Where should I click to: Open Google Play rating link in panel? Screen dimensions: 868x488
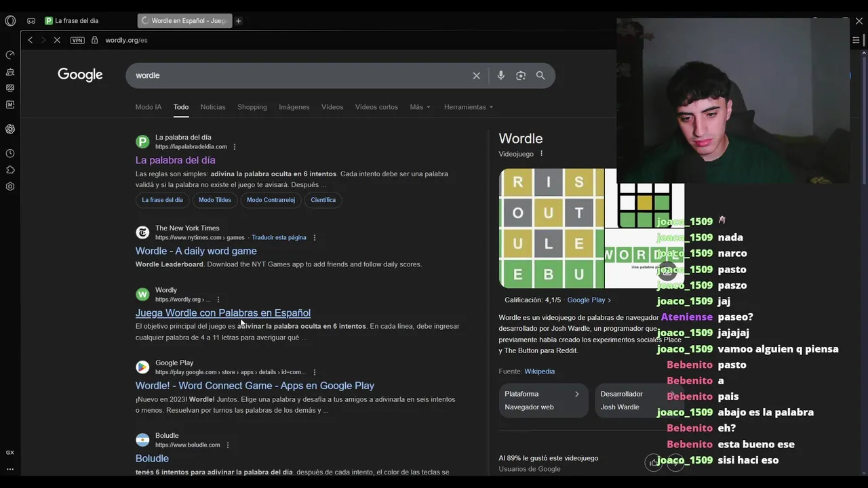[589, 300]
